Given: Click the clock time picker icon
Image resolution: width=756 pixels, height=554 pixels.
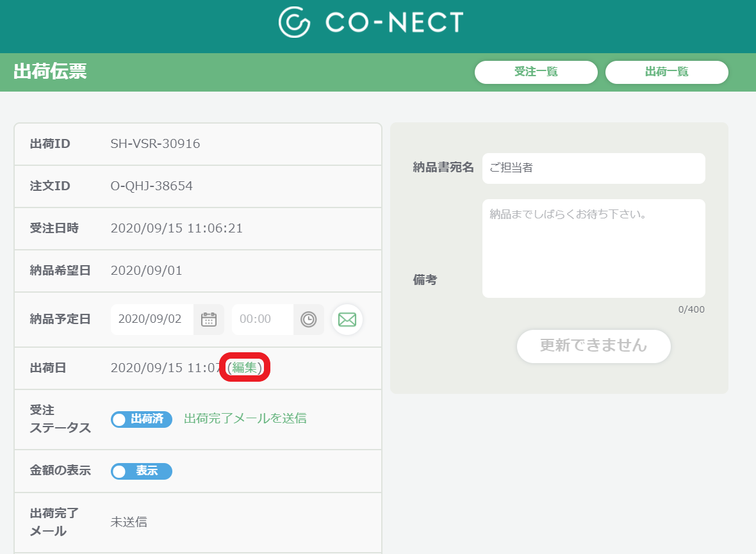Looking at the screenshot, I should pos(309,319).
